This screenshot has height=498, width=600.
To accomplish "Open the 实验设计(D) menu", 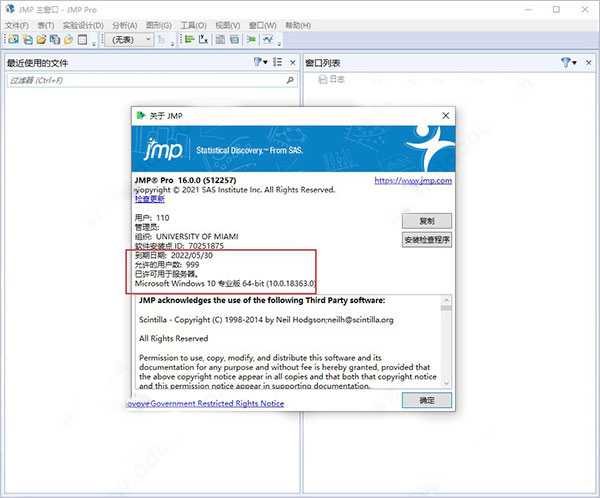I will tap(83, 25).
